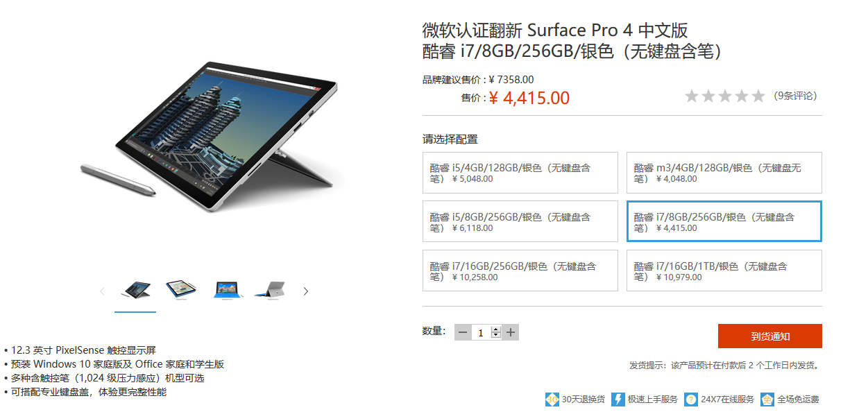The image size is (868, 412).
Task: Select 酷睿 i5/4GB/128GB configuration option
Action: point(520,173)
